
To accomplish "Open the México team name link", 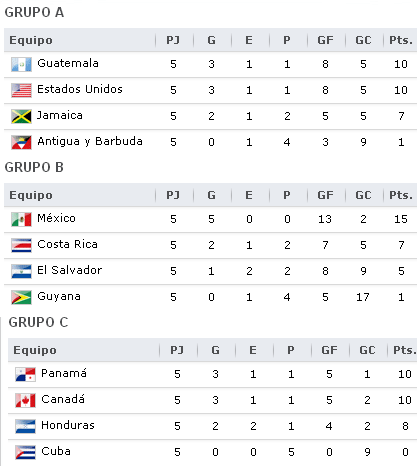I will click(57, 218).
